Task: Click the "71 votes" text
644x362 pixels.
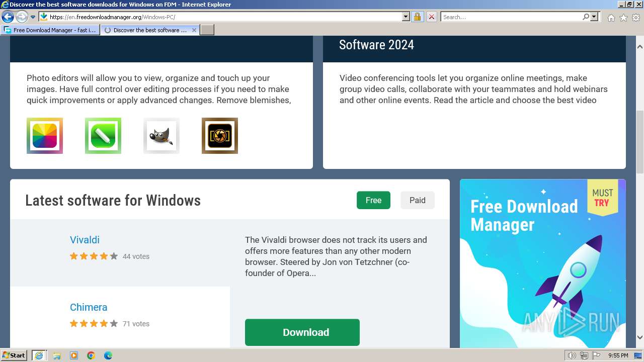Action: coord(136,324)
